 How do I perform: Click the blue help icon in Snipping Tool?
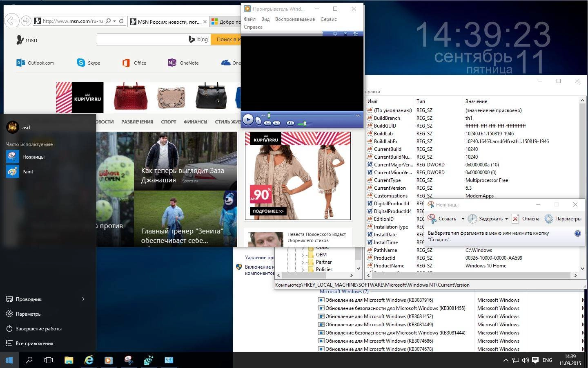[578, 233]
